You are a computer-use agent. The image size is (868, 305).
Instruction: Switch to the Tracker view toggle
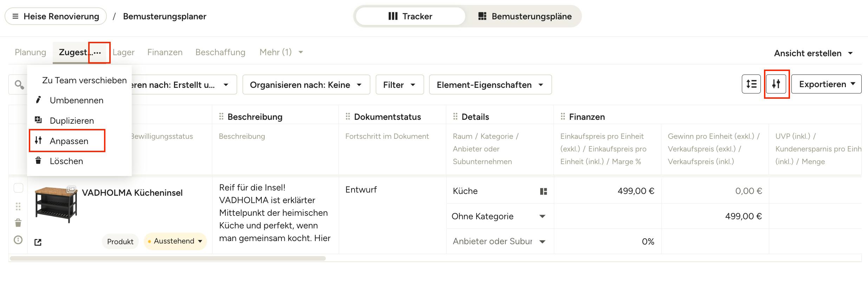pos(410,16)
